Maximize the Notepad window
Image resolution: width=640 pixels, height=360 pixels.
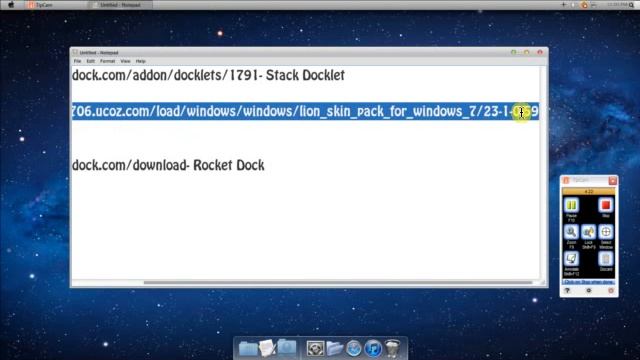click(x=527, y=52)
